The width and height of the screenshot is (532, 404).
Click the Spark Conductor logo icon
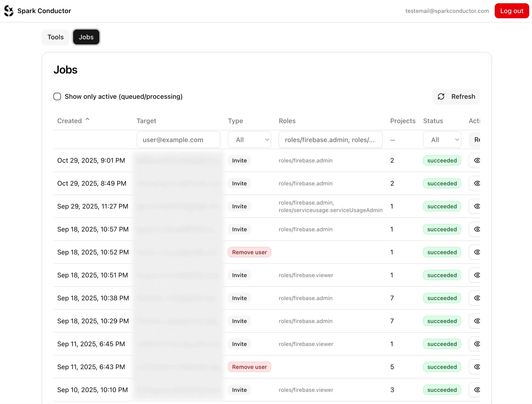(8, 11)
